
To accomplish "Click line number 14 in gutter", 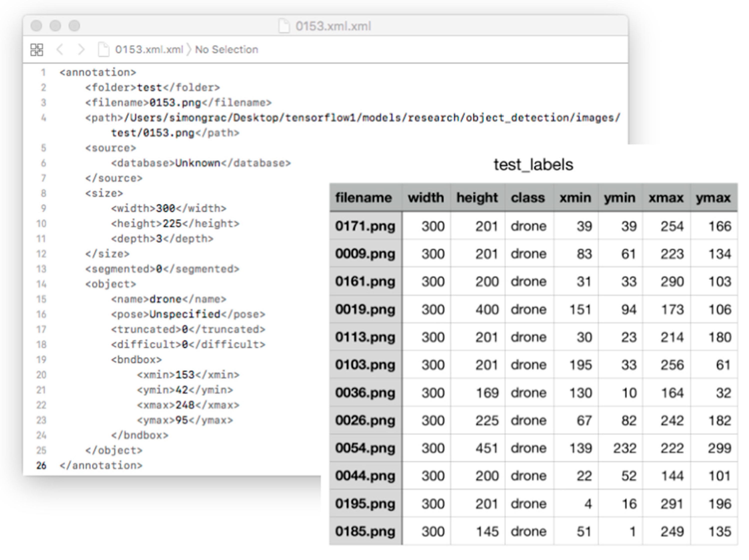I will (x=41, y=284).
